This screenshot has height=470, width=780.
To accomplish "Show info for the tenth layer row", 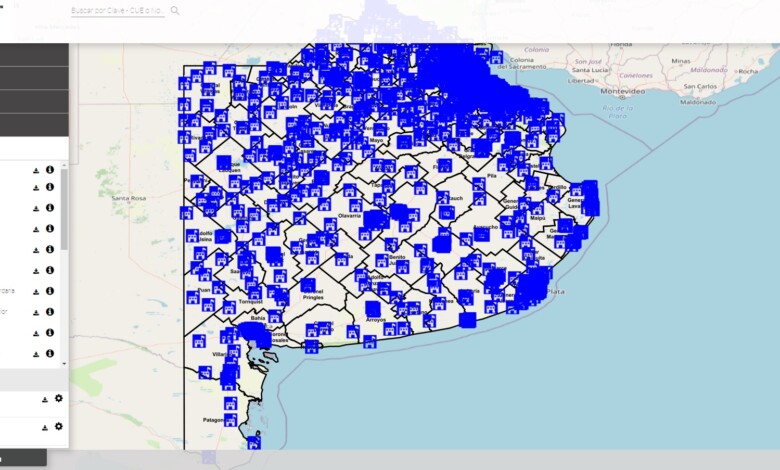I will (x=50, y=354).
